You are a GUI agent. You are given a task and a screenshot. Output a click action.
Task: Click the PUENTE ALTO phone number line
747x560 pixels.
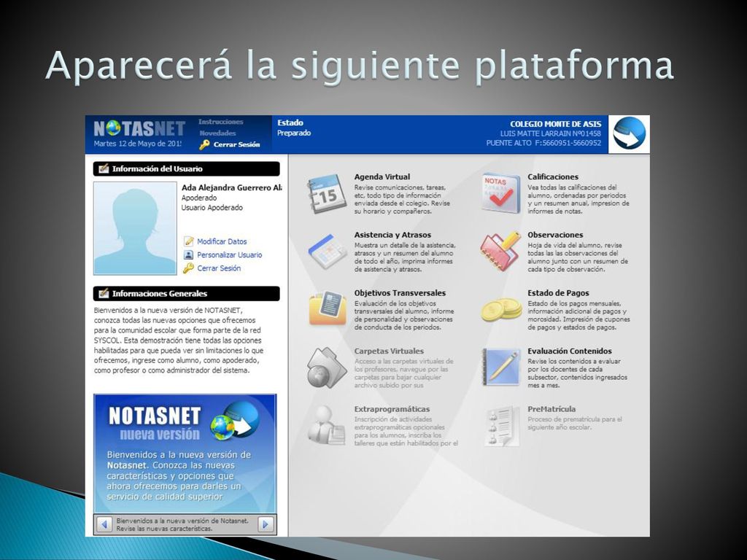pos(543,143)
